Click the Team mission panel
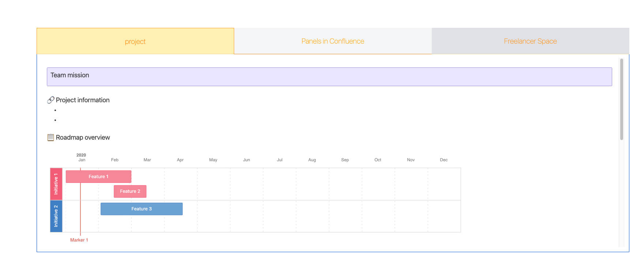The height and width of the screenshot is (265, 644). (329, 77)
